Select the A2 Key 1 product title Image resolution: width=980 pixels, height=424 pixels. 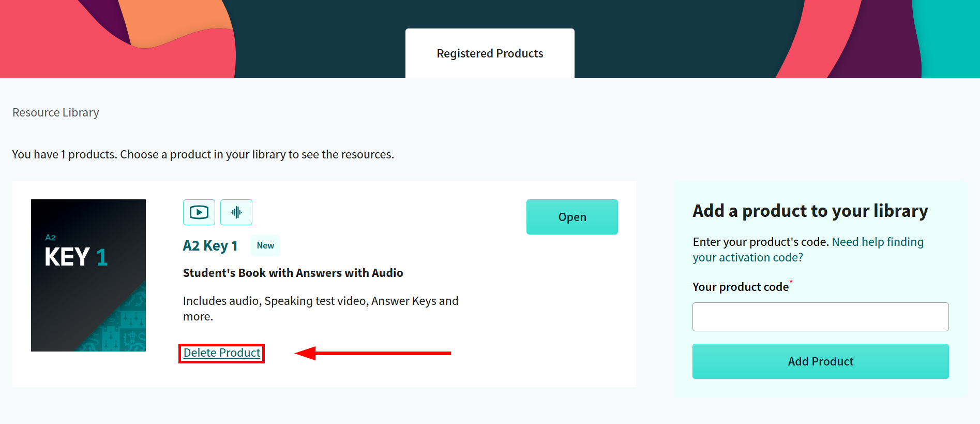point(210,245)
